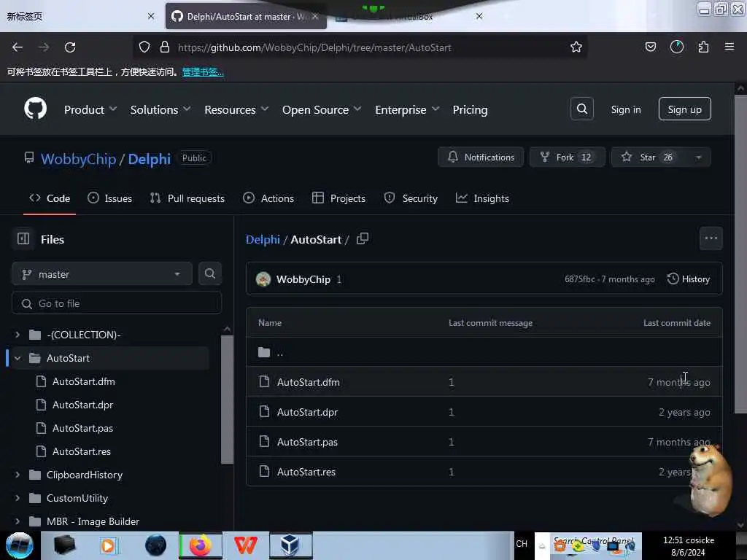Click the GitHub Octocat logo
Screen dimensions: 747x560
pyautogui.click(x=35, y=109)
